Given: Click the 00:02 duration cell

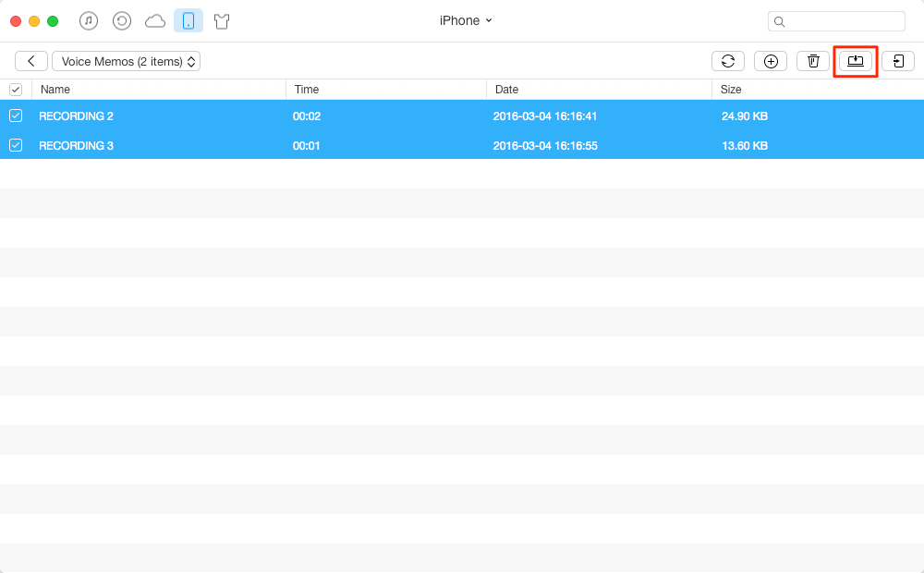Looking at the screenshot, I should [307, 116].
